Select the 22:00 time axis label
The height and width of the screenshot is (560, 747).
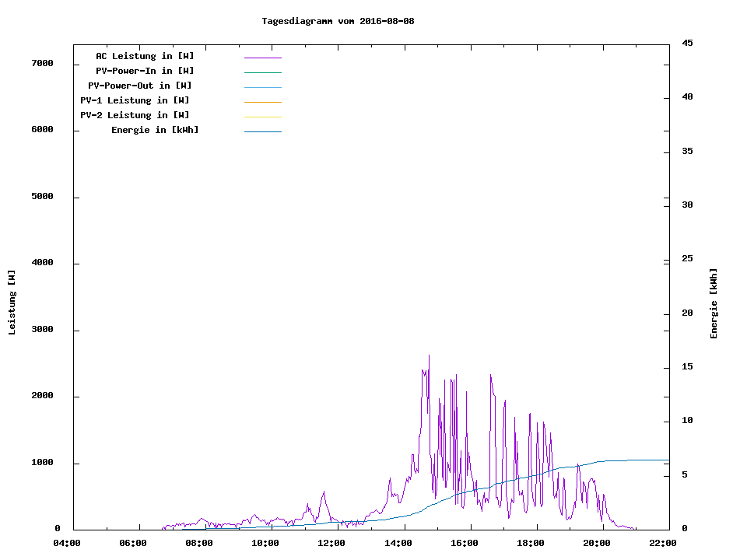(663, 543)
